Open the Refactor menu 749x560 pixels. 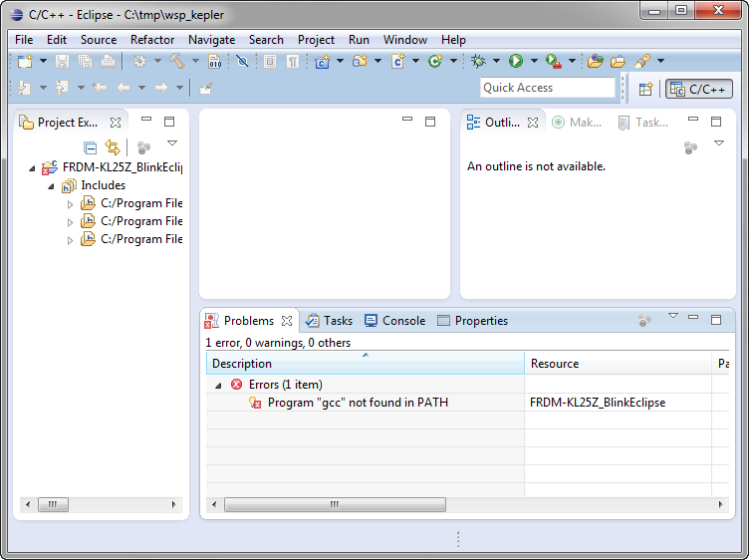click(x=152, y=40)
